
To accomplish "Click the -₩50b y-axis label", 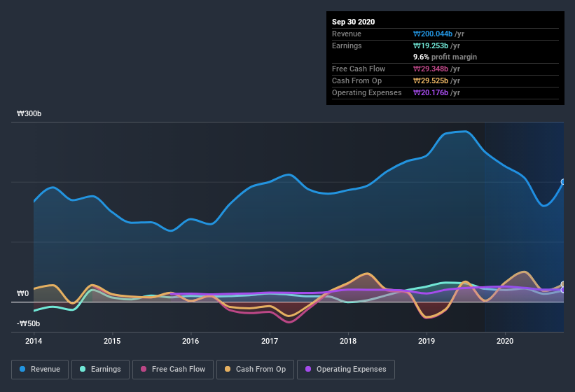I will [29, 323].
